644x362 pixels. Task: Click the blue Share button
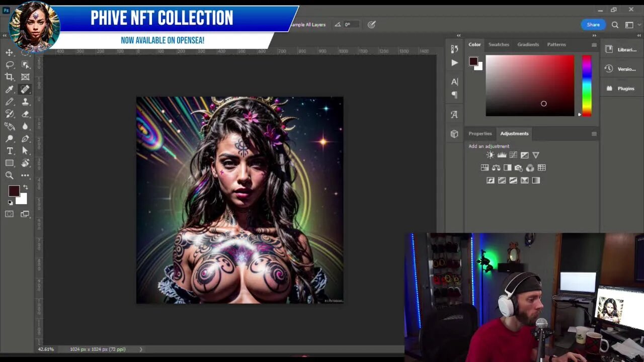(x=593, y=25)
